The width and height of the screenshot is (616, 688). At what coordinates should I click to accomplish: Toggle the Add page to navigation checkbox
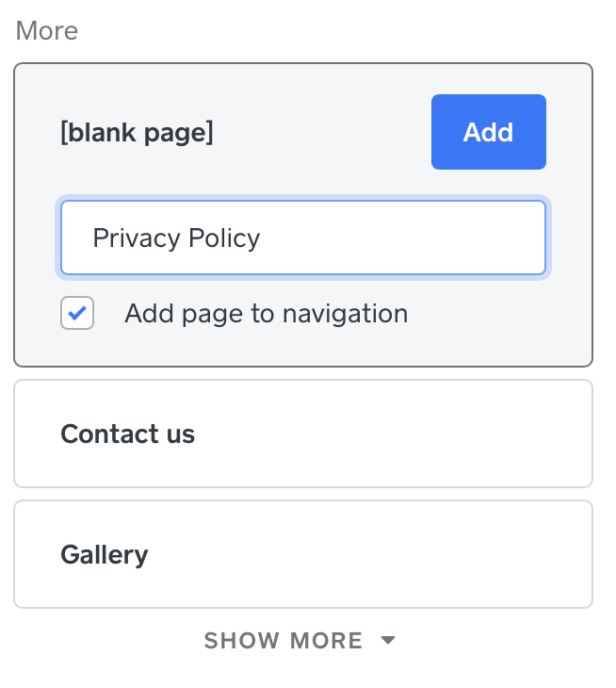tap(77, 314)
